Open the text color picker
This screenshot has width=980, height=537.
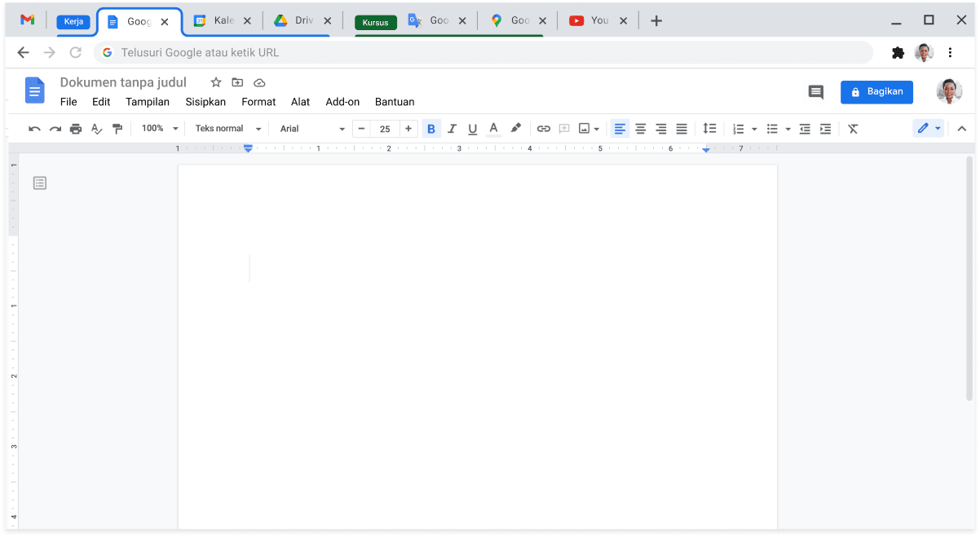tap(493, 129)
